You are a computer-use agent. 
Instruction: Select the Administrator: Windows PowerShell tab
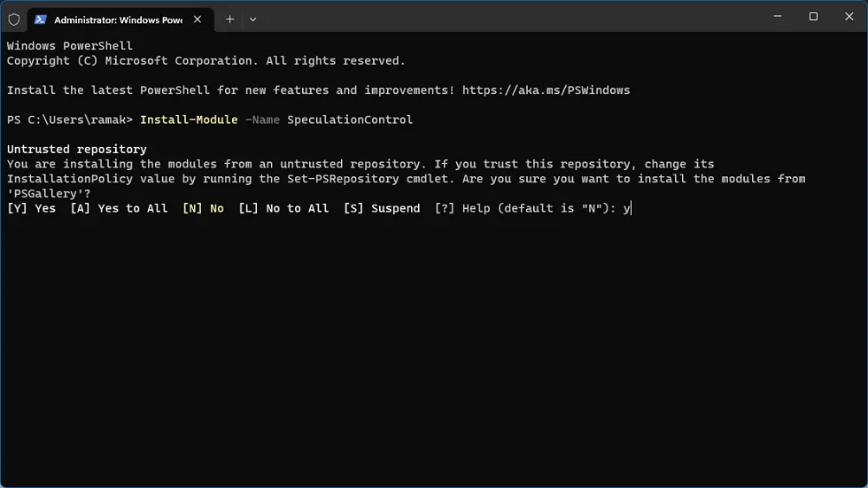coord(117,19)
